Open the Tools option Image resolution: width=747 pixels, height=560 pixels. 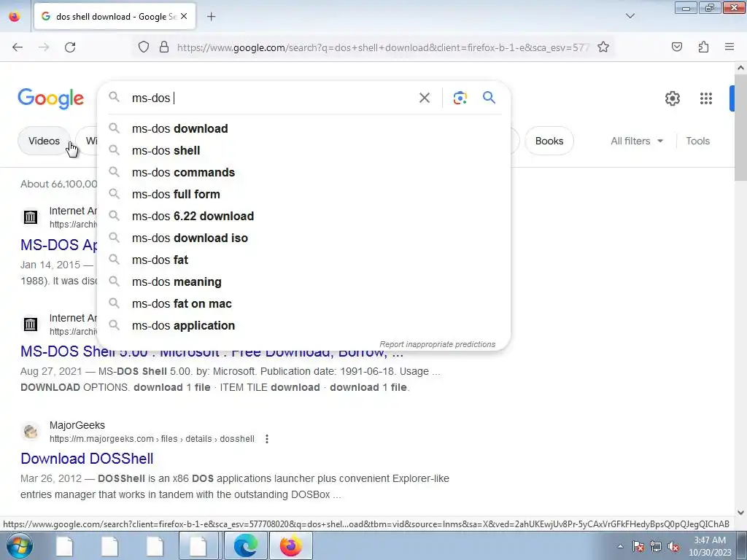(x=697, y=141)
